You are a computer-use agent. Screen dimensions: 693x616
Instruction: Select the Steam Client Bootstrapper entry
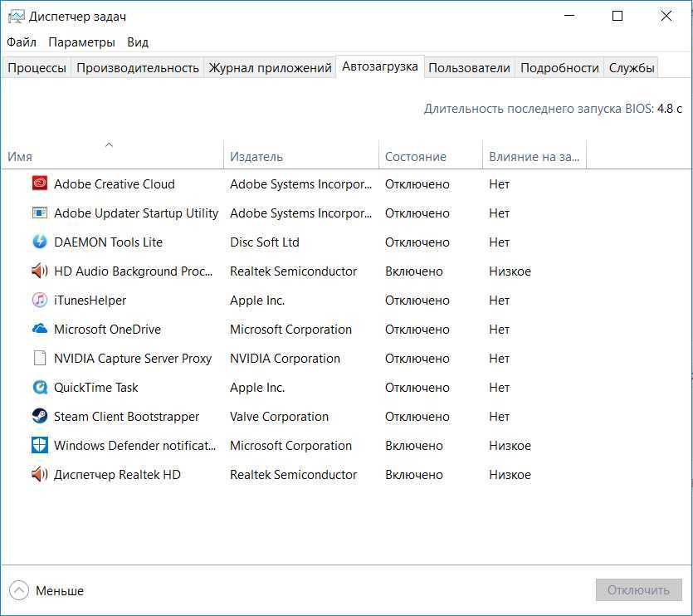coord(126,417)
